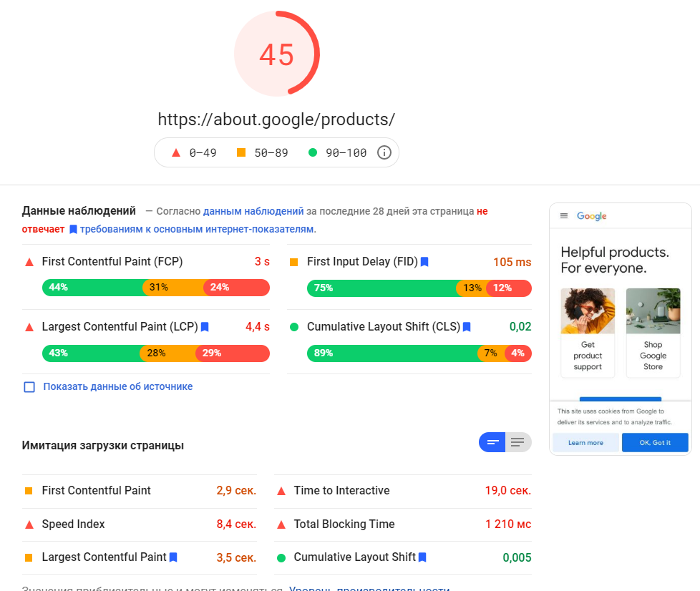
Task: Click the bookmark icon before "требованиям к основным"
Action: click(x=73, y=230)
